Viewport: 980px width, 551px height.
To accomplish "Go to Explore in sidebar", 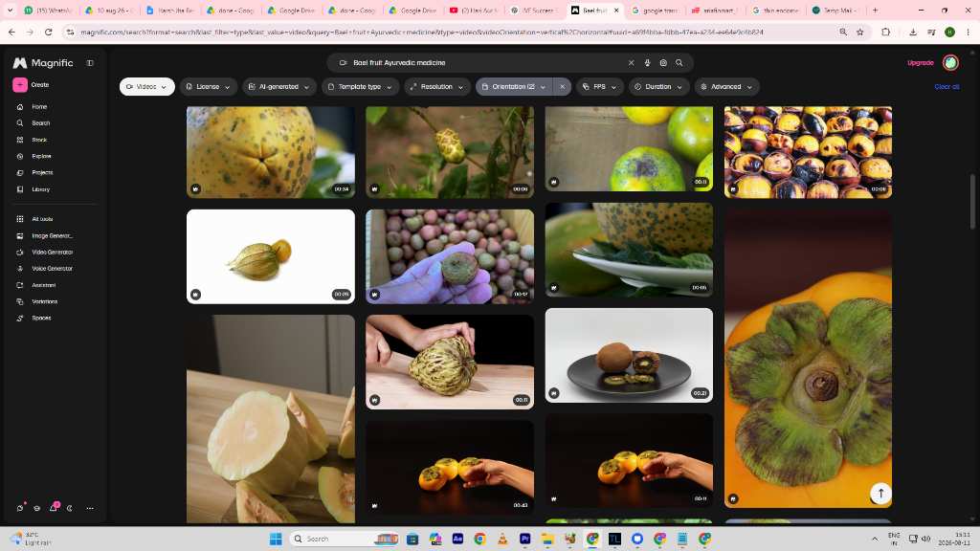I will [x=41, y=156].
